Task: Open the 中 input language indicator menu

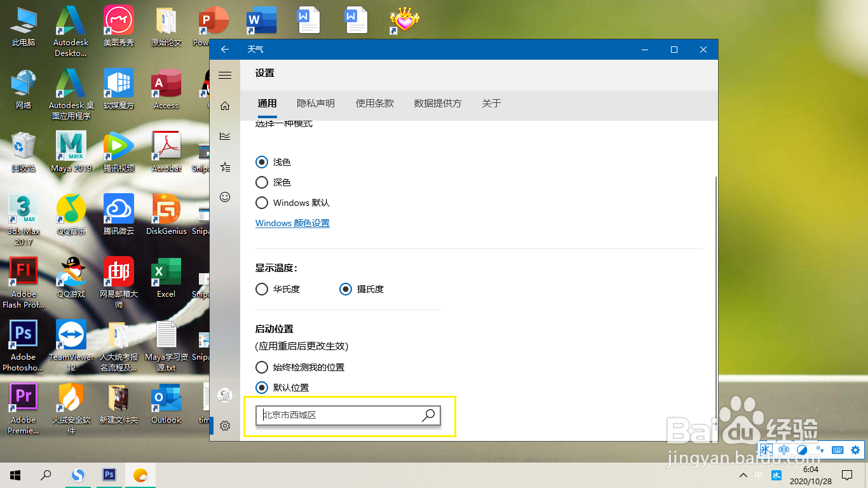Action: 758,475
